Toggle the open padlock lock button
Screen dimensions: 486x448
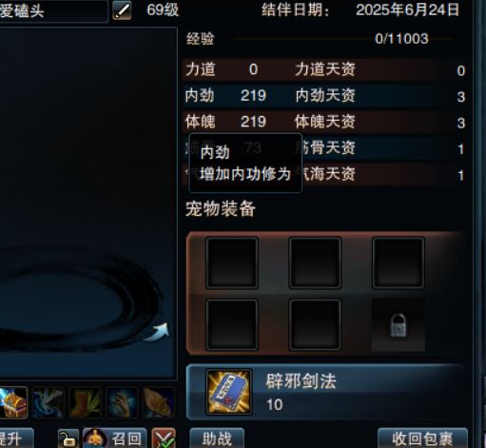tap(68, 438)
